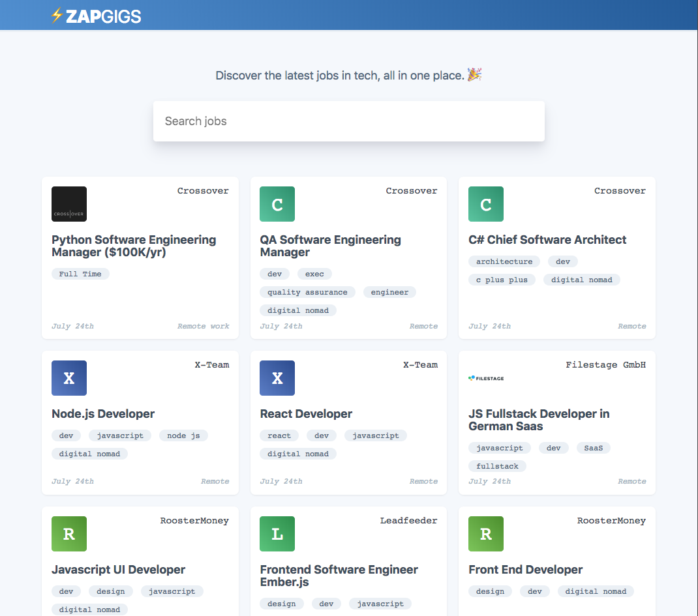Click the blue X logo on React Developer card
The width and height of the screenshot is (698, 616).
pyautogui.click(x=277, y=378)
